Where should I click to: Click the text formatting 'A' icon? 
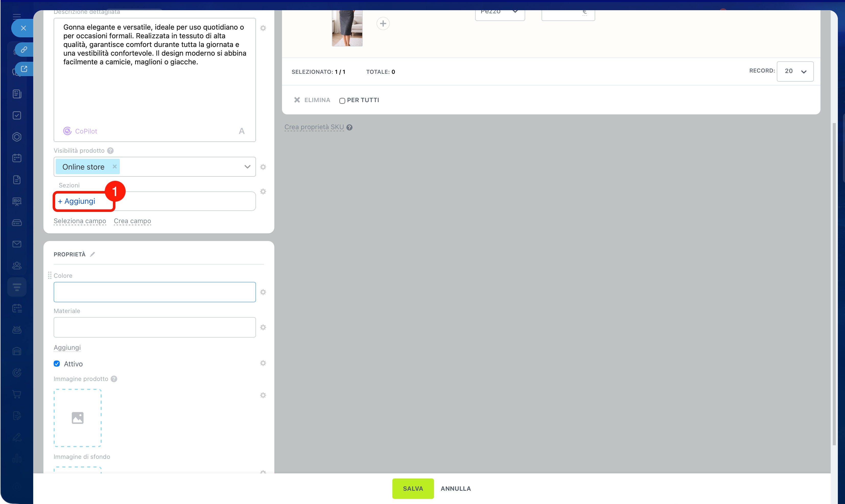pos(242,131)
